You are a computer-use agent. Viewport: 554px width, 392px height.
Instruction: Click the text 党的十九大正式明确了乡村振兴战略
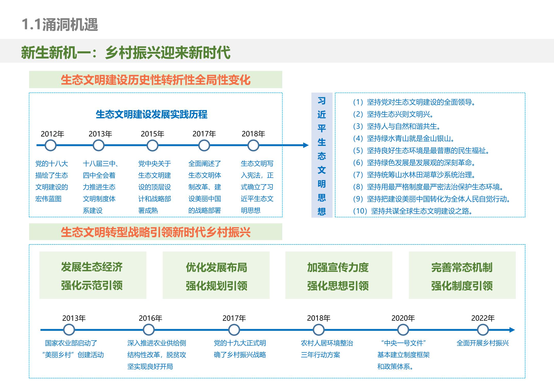240,349
